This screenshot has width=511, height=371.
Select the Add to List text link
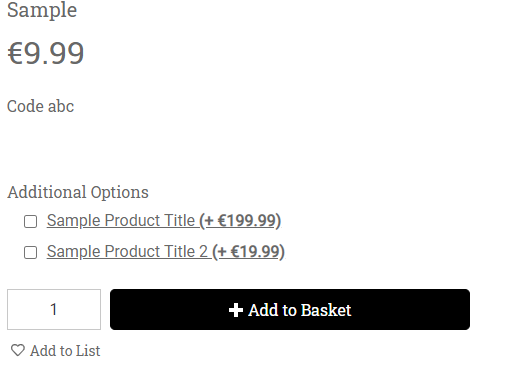point(65,351)
